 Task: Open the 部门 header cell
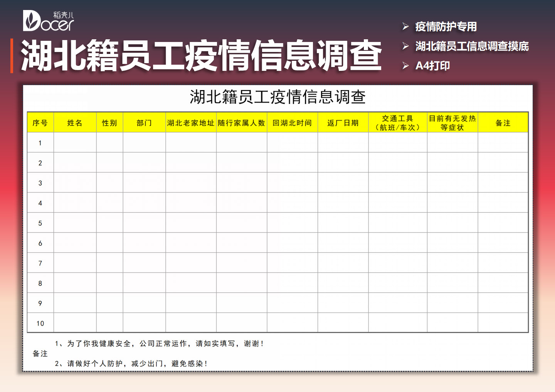pyautogui.click(x=143, y=122)
